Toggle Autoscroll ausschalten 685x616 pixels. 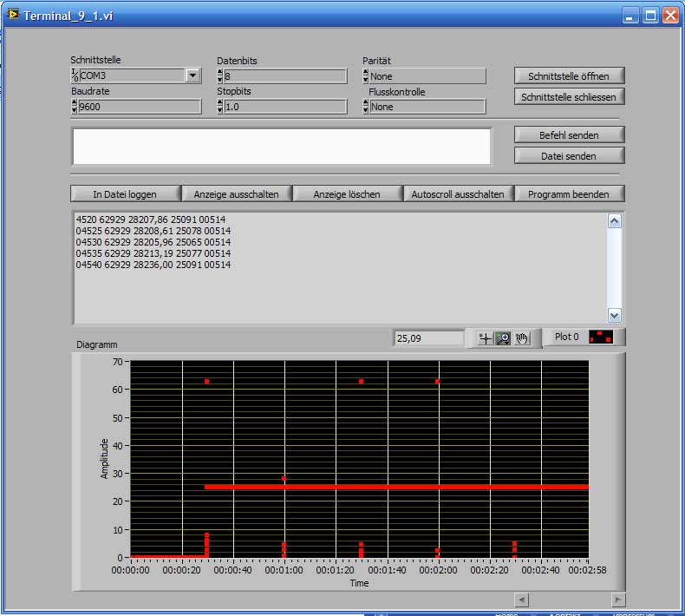click(458, 193)
